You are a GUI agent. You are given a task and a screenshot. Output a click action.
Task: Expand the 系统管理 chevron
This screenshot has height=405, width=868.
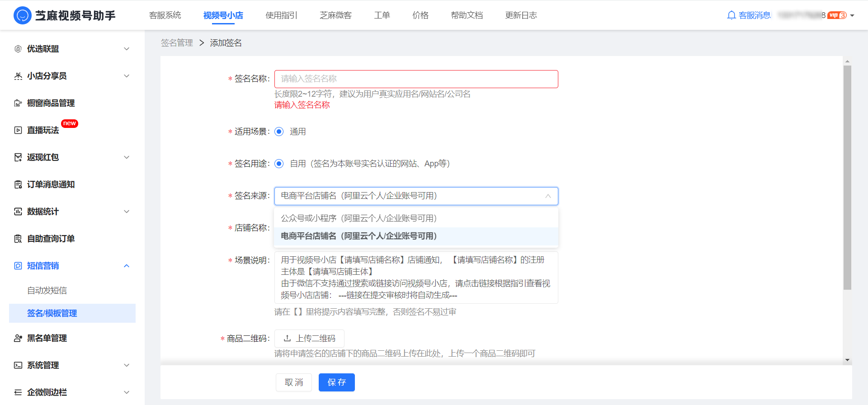[127, 365]
